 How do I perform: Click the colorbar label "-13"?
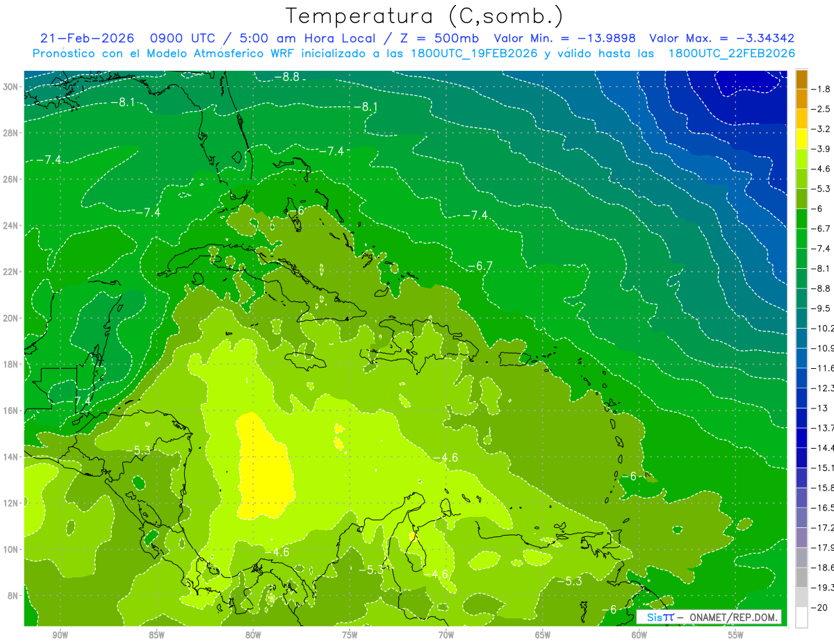coord(820,408)
